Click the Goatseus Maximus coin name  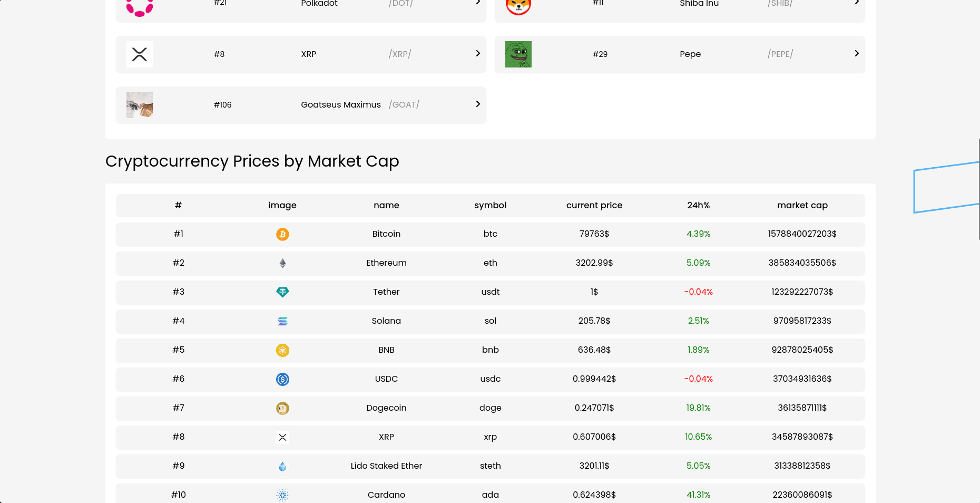coord(340,105)
